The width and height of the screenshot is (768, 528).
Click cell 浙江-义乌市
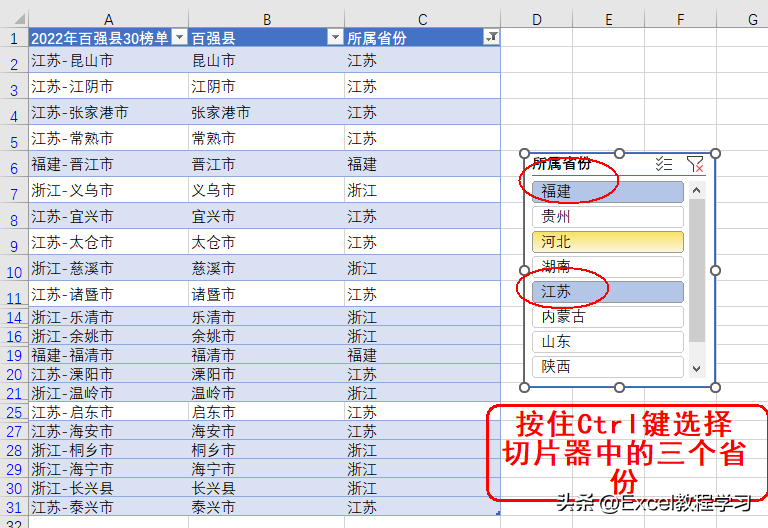108,190
